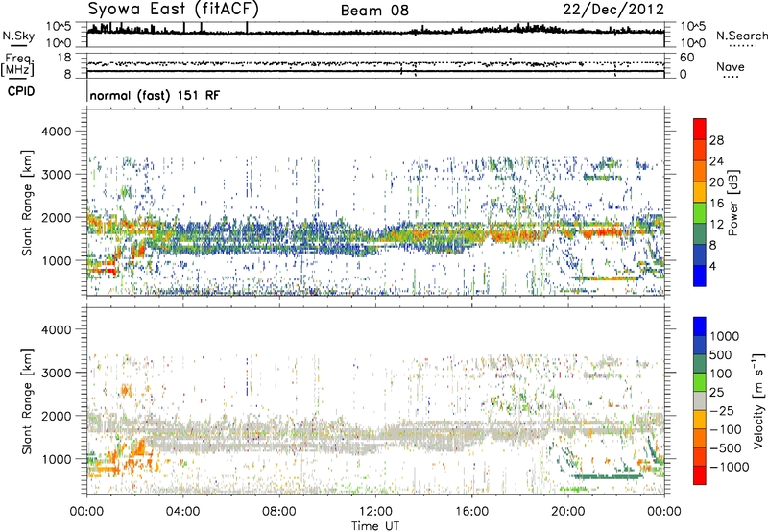
Task: Pick the bright blue bottom segment of power bar
Action: (x=700, y=276)
